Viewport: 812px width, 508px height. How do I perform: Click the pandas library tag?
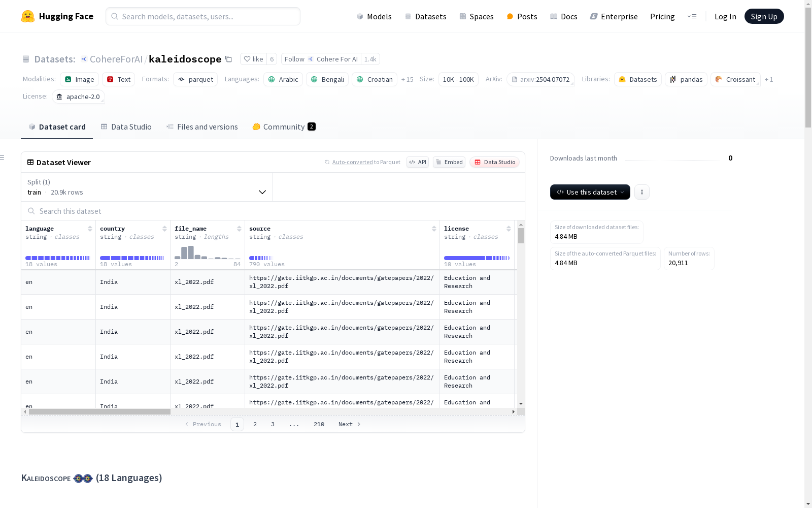(x=686, y=79)
